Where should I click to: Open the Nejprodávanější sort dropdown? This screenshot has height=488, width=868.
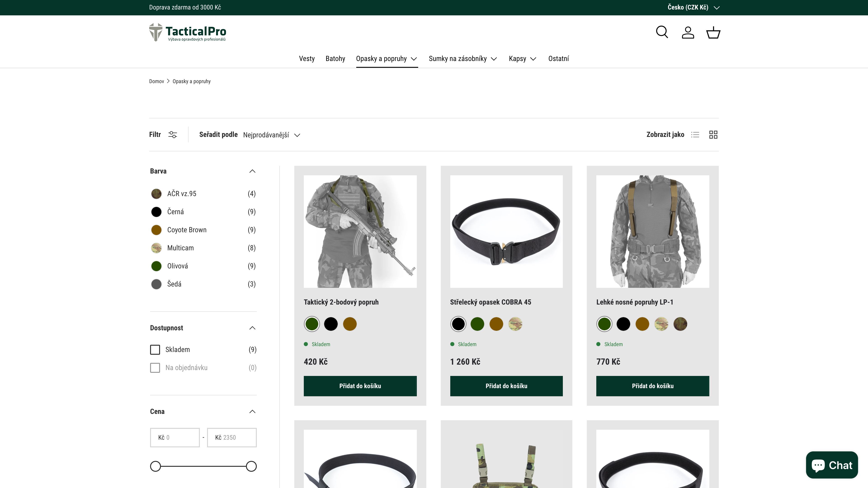tap(271, 135)
